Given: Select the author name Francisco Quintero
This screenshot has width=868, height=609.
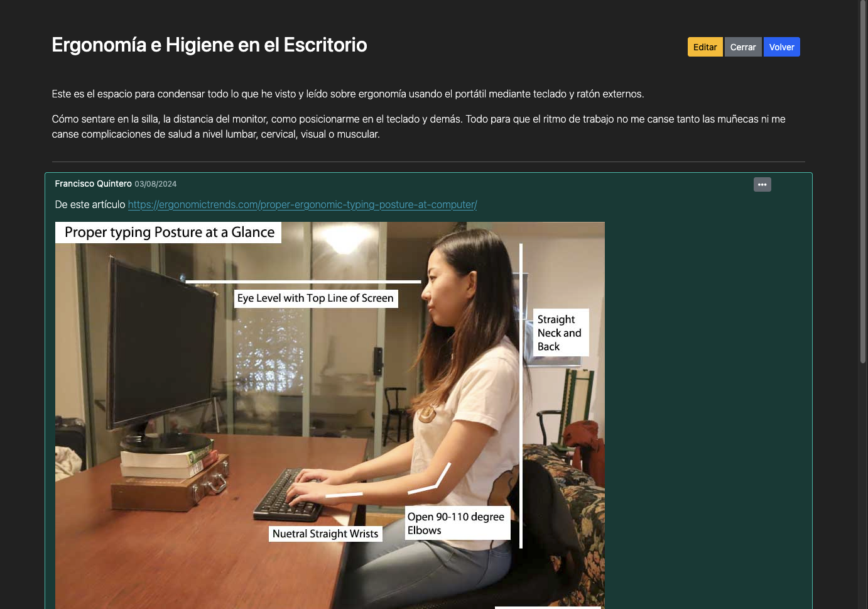Looking at the screenshot, I should pyautogui.click(x=93, y=184).
